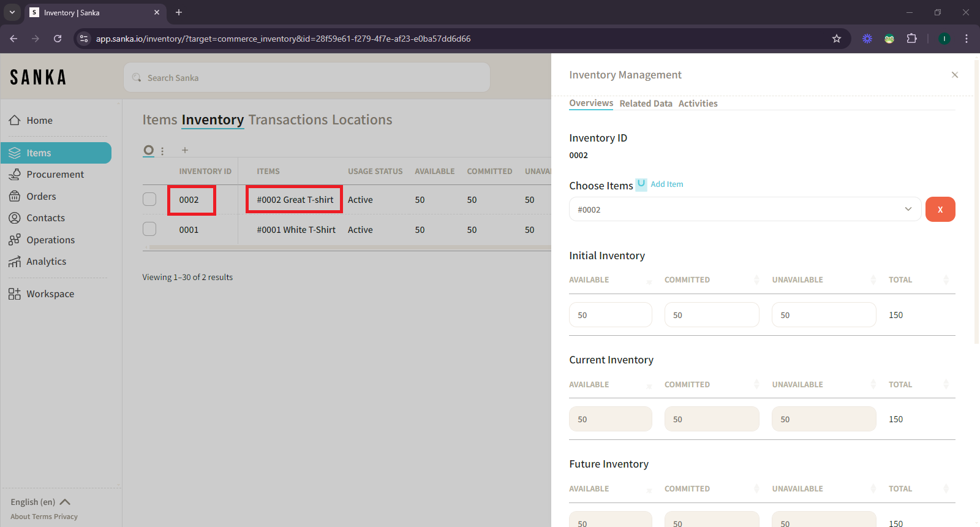Go to Contacts in the sidebar
The height and width of the screenshot is (527, 980).
(45, 218)
